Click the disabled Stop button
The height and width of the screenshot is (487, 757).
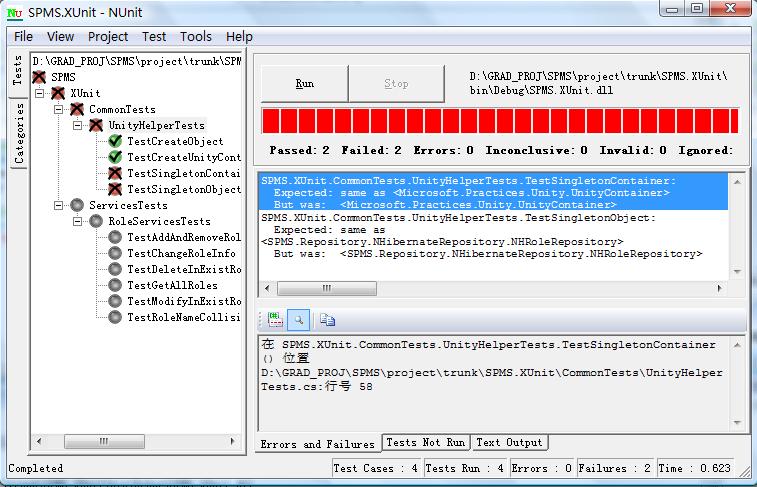396,83
